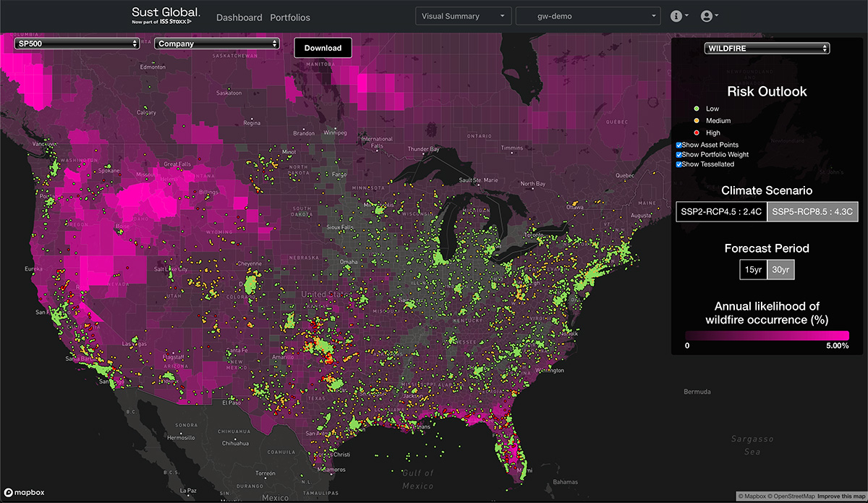This screenshot has height=503, width=868.
Task: Open the © Mapbox attribution link
Action: (x=753, y=496)
